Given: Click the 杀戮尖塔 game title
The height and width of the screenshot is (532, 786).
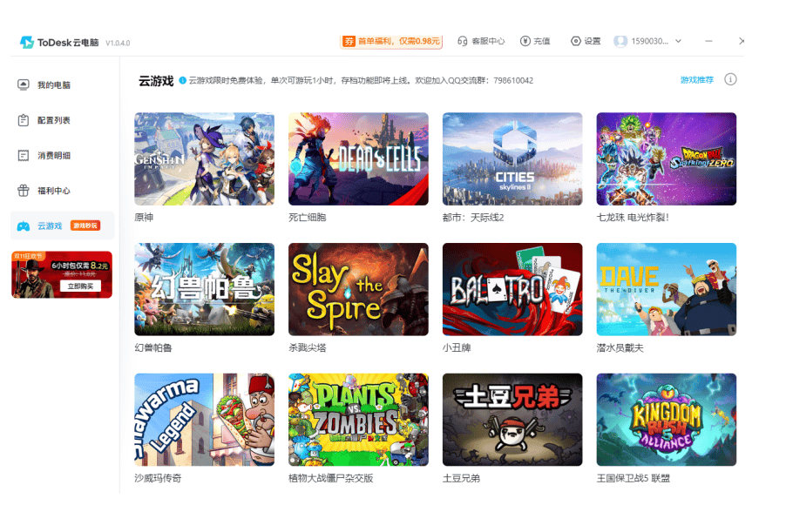Looking at the screenshot, I should [308, 347].
